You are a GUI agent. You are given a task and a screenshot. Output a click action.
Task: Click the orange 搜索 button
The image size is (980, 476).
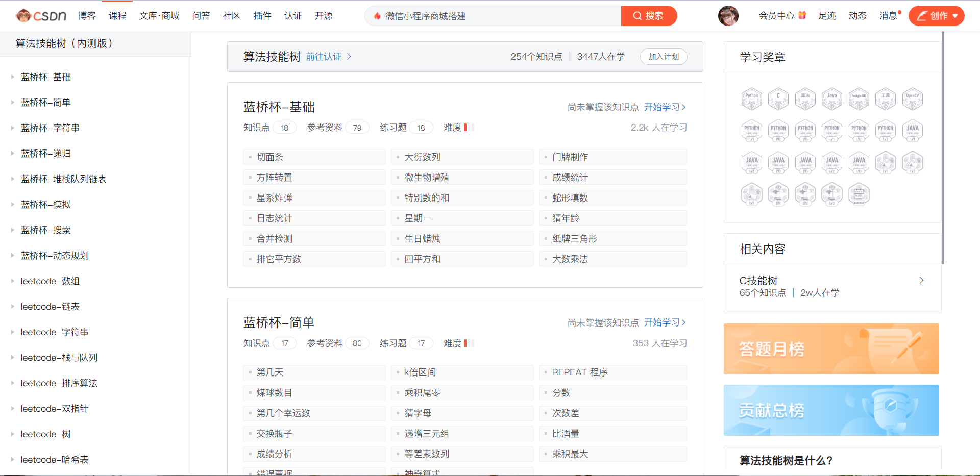point(649,16)
